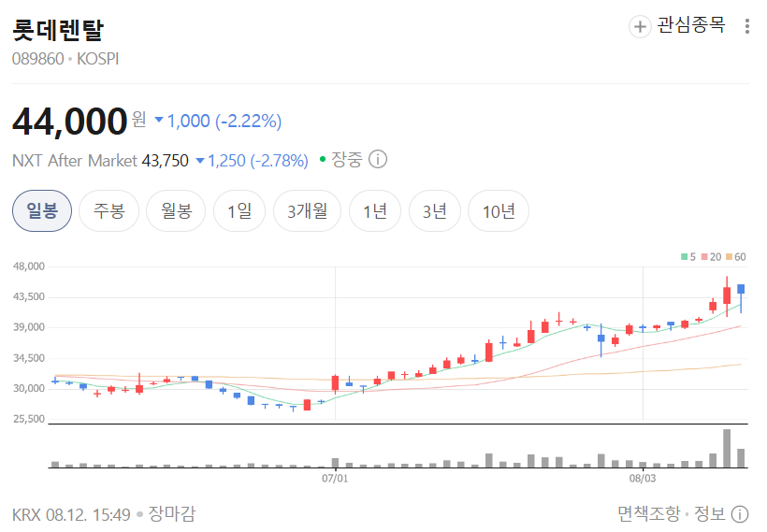Click the ticker code 089860 KOSPI
The image size is (767, 532).
[x=65, y=59]
